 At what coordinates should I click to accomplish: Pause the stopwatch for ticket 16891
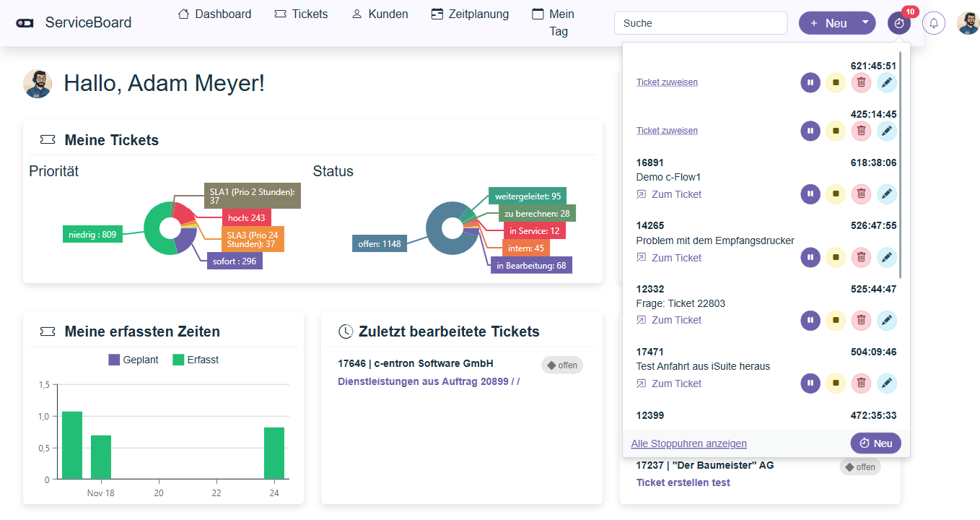click(x=810, y=194)
